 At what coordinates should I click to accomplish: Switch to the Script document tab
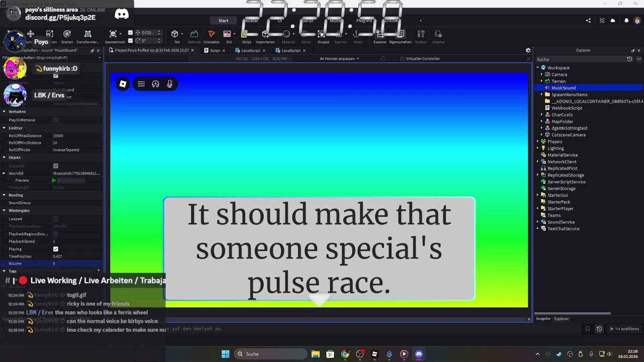(215, 50)
